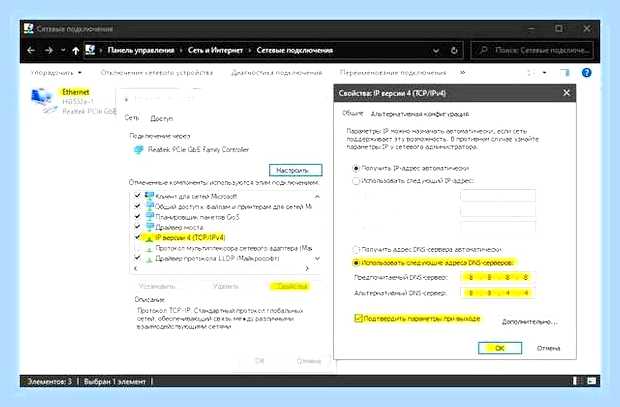
Task: Switch to the Сеть tab
Action: coord(132,118)
